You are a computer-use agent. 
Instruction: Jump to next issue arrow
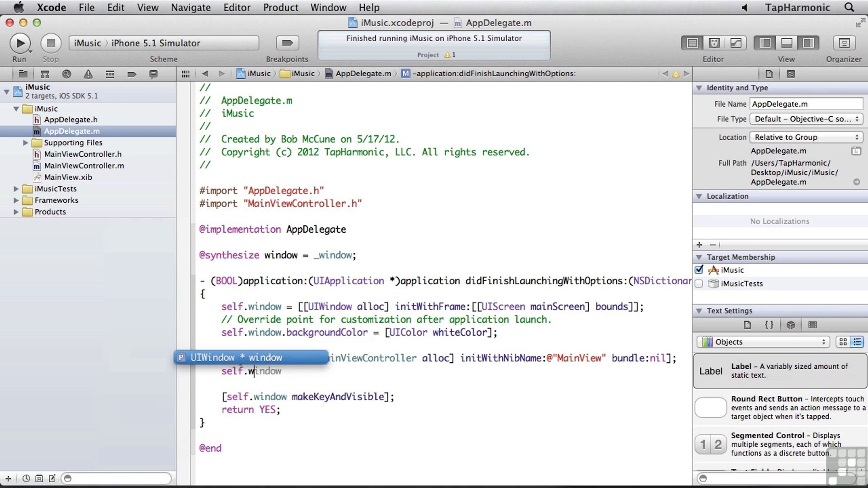[686, 74]
